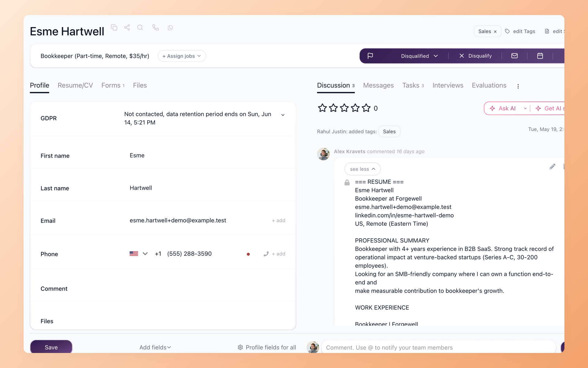Viewport: 588px width, 368px height.
Task: Open phone country code flag dropdown
Action: [139, 254]
